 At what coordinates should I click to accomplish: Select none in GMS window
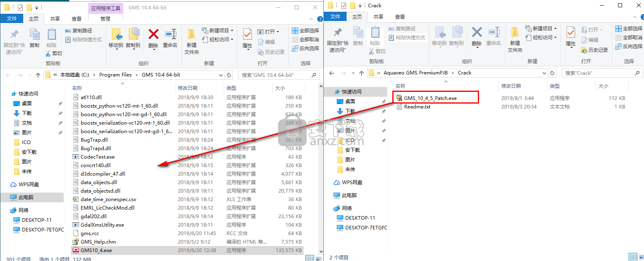305,40
